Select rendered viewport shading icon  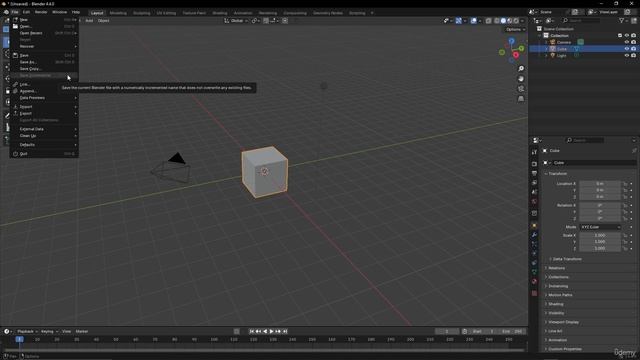click(516, 21)
